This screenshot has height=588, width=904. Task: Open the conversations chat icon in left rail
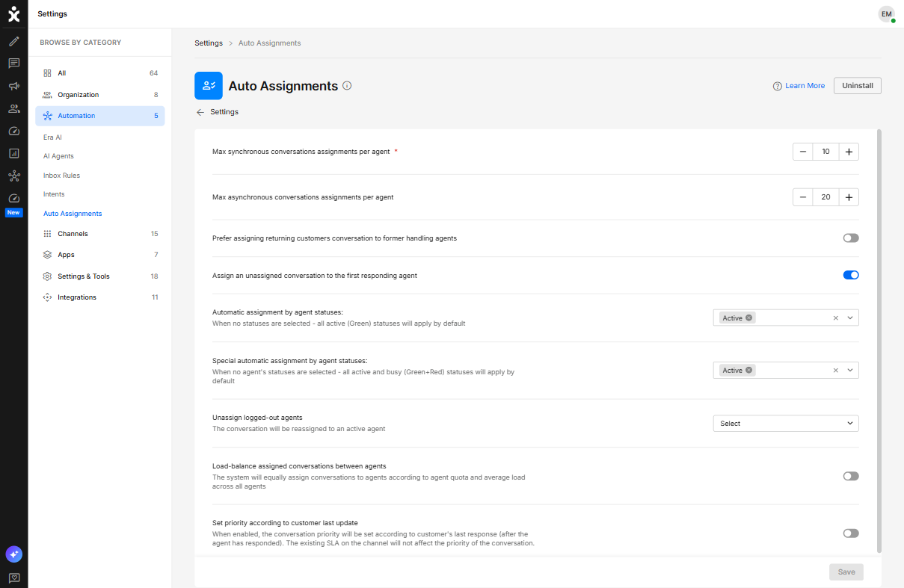point(13,64)
